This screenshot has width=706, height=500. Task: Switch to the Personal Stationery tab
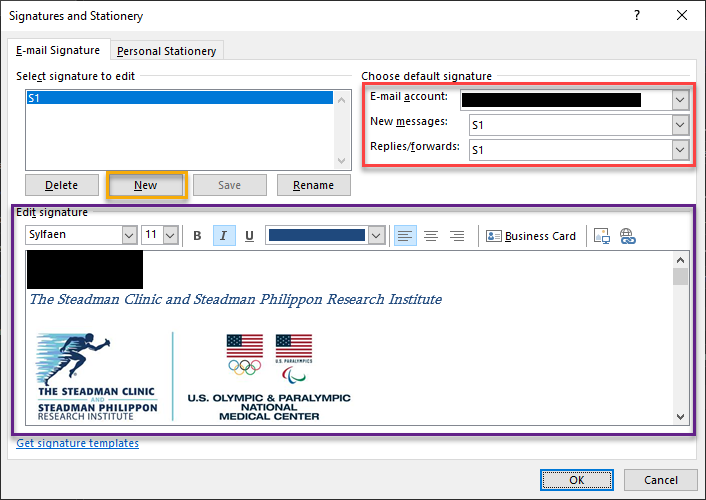point(167,51)
